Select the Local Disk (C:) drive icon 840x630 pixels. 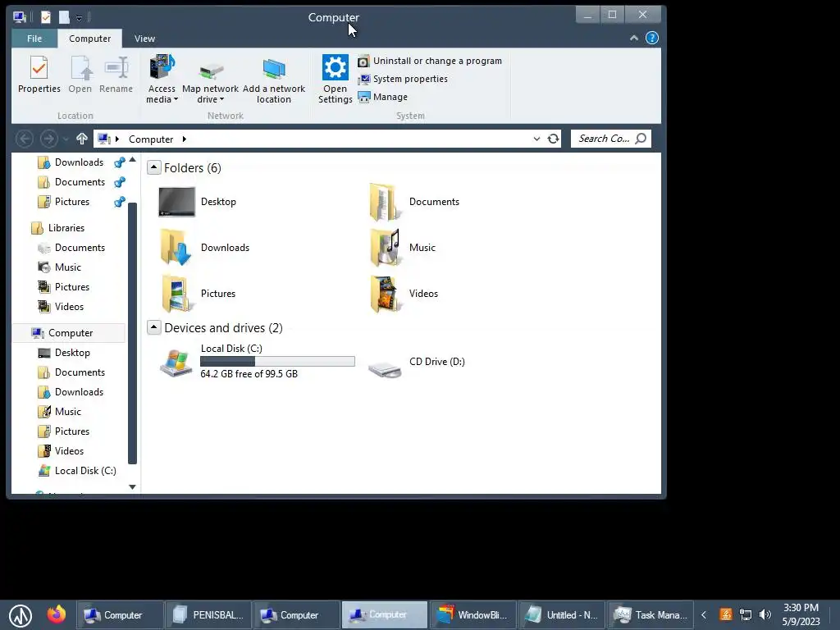[x=176, y=363]
